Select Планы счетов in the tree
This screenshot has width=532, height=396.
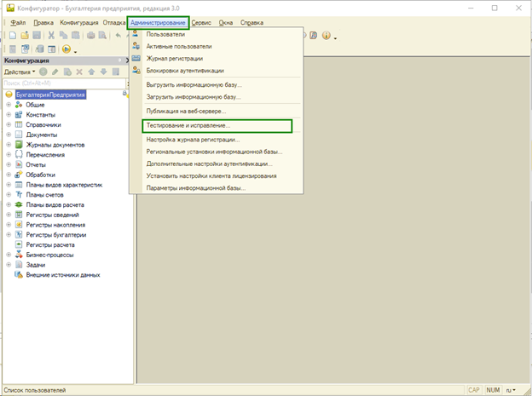pyautogui.click(x=45, y=195)
